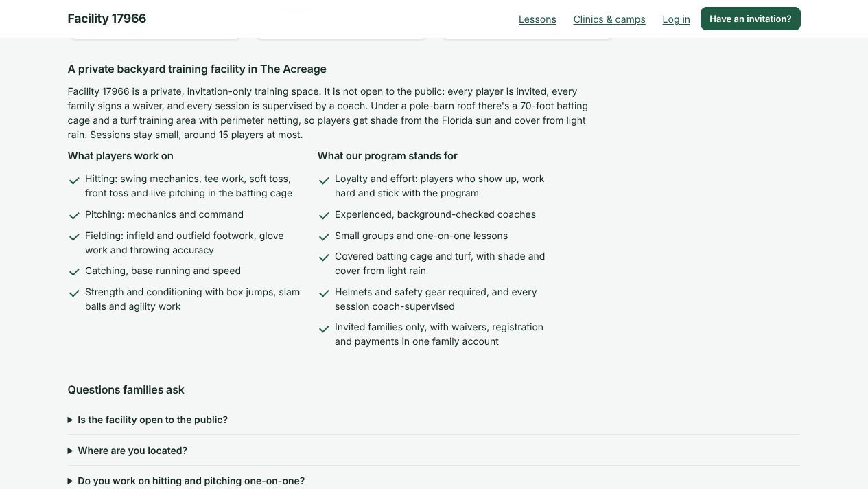Viewport: 868px width, 489px height.
Task: Expand the hitting and pitching one-on-one question
Action: (x=434, y=481)
